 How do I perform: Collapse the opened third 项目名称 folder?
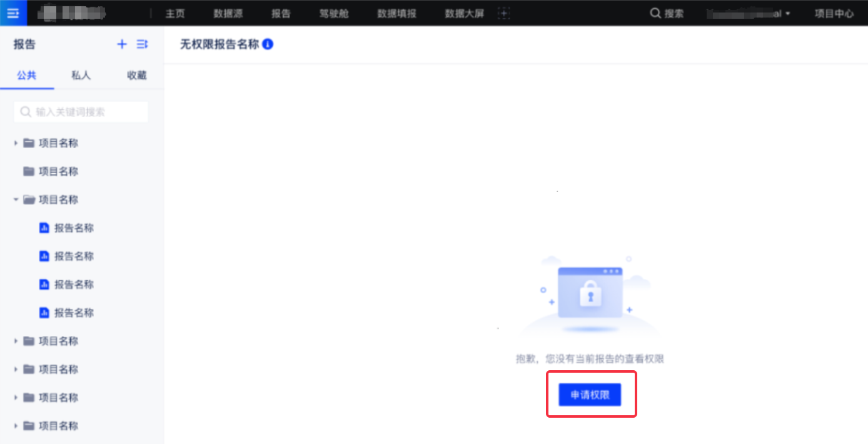(16, 199)
